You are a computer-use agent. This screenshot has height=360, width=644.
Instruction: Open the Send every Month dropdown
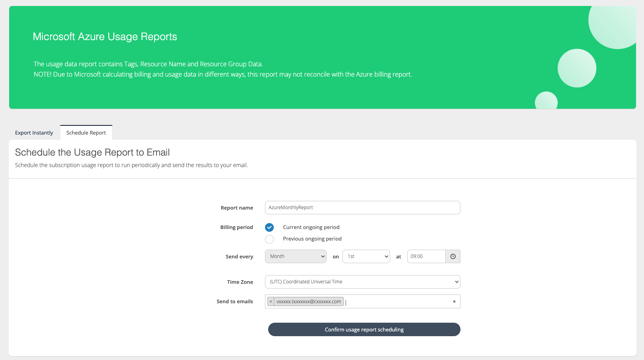(296, 256)
